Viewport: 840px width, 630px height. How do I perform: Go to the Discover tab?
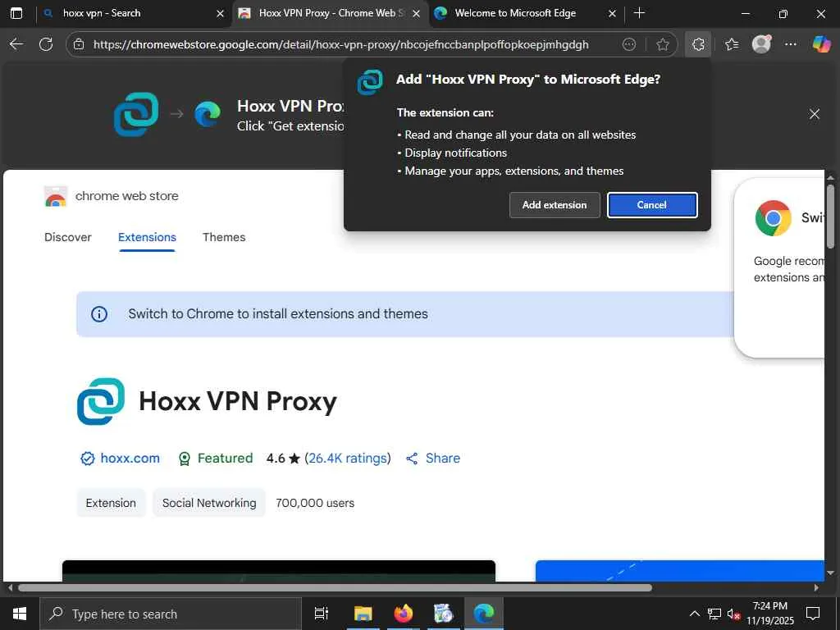click(68, 237)
